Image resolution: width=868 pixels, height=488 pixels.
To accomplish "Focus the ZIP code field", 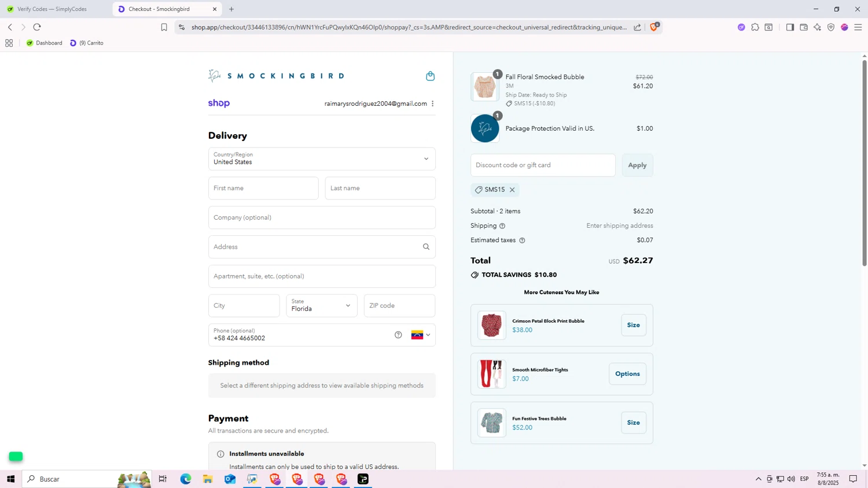I will [399, 305].
